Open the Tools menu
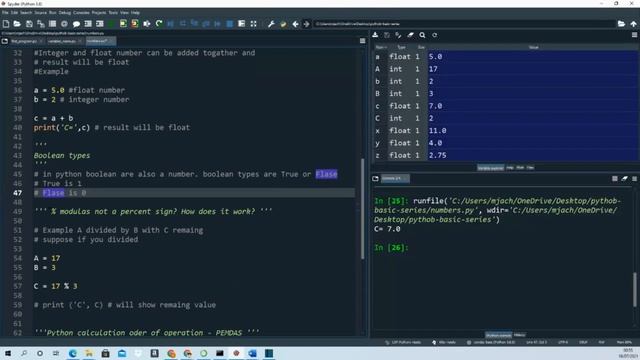This screenshot has height=360, width=640. click(113, 13)
